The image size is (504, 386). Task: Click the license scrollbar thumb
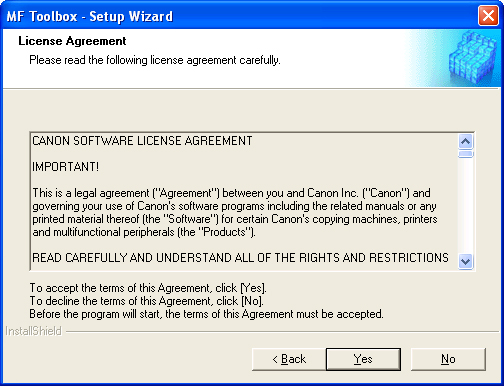coord(466,154)
